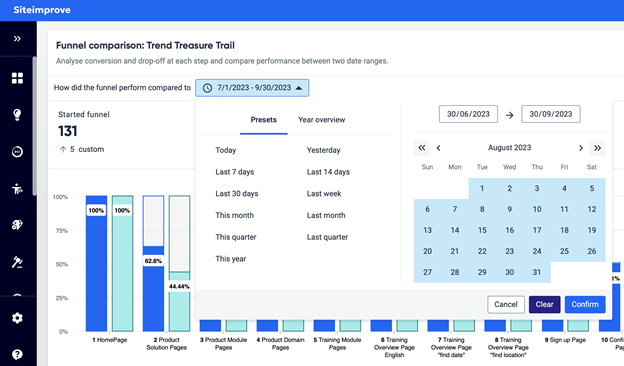The height and width of the screenshot is (366, 624).
Task: Switch to the Presets tab
Action: (263, 120)
